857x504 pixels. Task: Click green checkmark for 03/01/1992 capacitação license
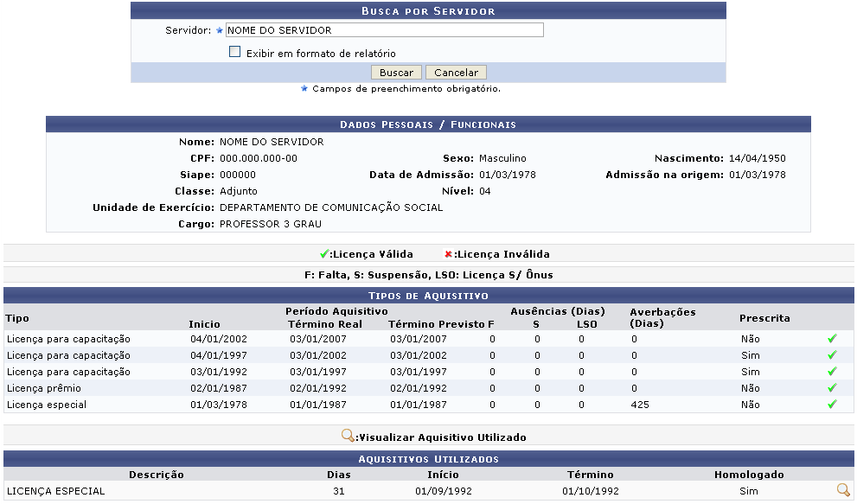click(x=832, y=372)
